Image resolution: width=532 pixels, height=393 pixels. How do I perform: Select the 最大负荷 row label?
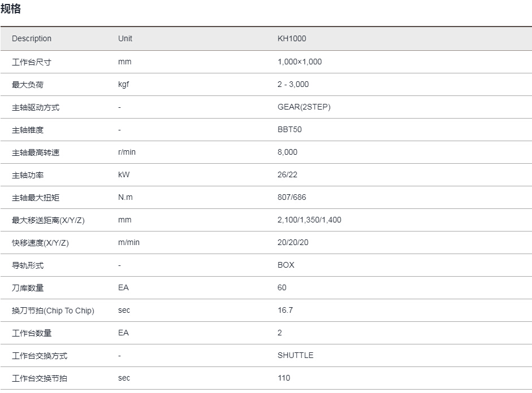pos(27,85)
